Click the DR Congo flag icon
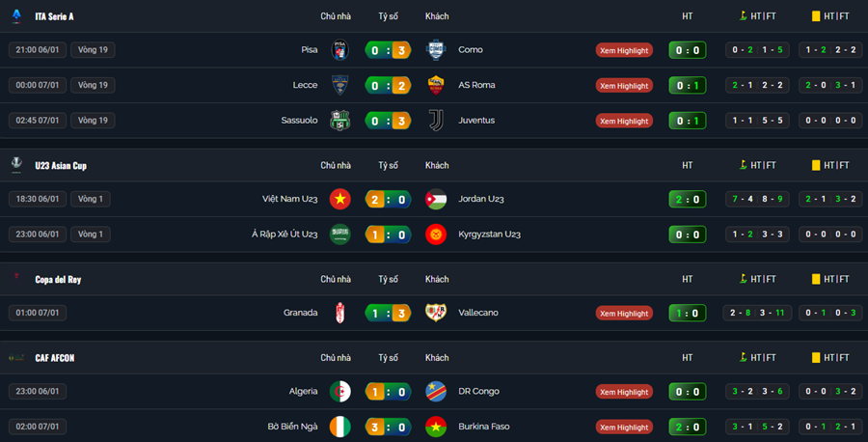The image size is (868, 442). coord(436,392)
